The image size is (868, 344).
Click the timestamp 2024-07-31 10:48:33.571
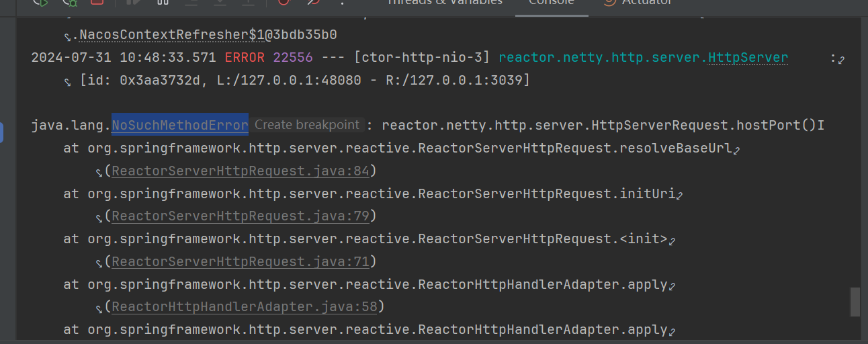point(124,58)
